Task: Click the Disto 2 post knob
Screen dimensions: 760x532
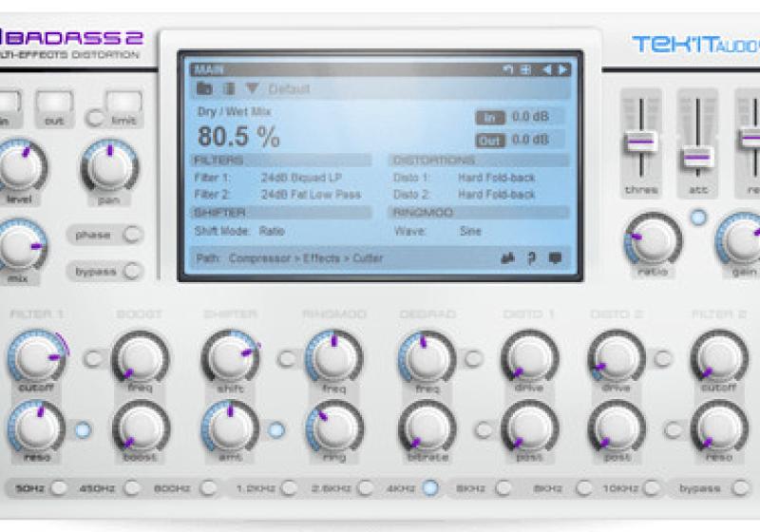Action: tap(617, 428)
